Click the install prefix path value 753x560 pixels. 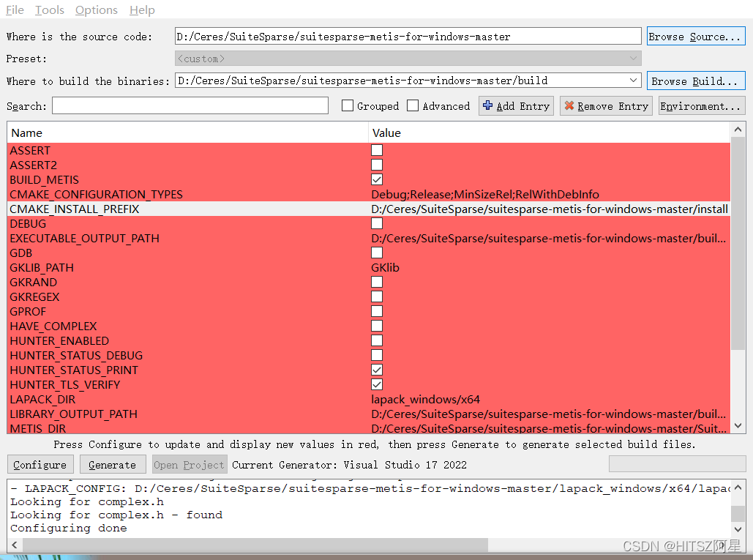pyautogui.click(x=550, y=209)
